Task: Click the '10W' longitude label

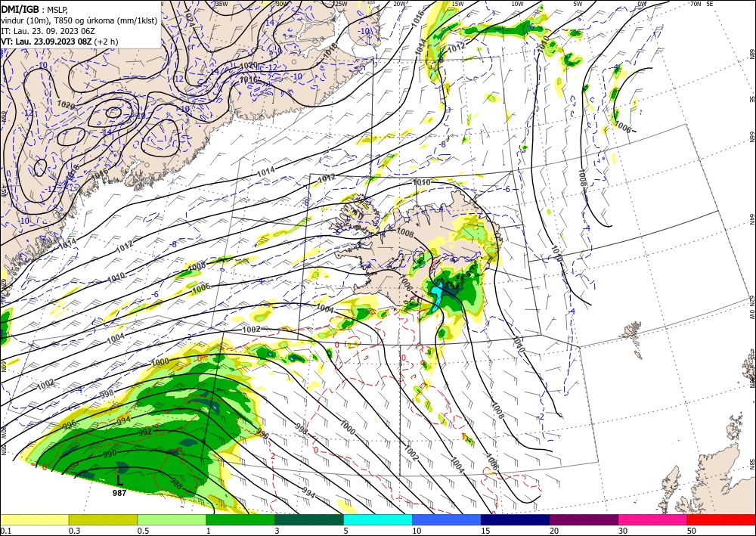Action: [x=517, y=4]
